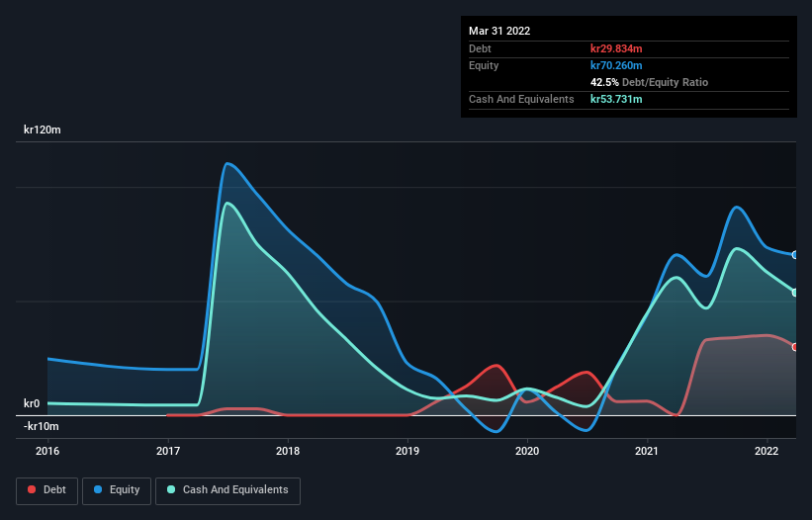Click the kr29.834m debt value
The image size is (812, 520).
click(616, 48)
